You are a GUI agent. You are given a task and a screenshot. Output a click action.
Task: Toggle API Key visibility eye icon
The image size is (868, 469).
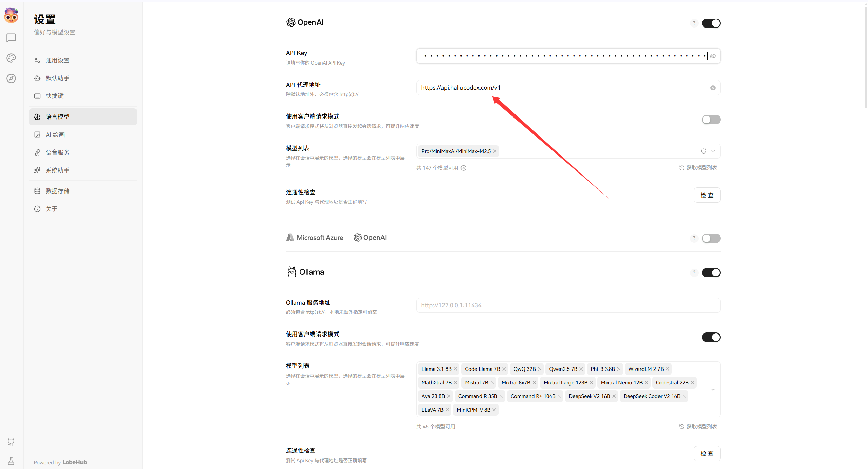(x=713, y=56)
